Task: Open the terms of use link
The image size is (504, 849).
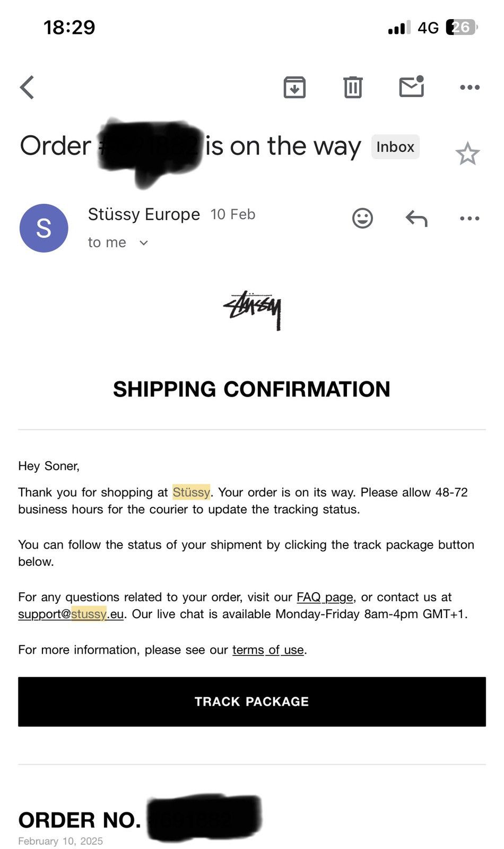Action: click(268, 649)
